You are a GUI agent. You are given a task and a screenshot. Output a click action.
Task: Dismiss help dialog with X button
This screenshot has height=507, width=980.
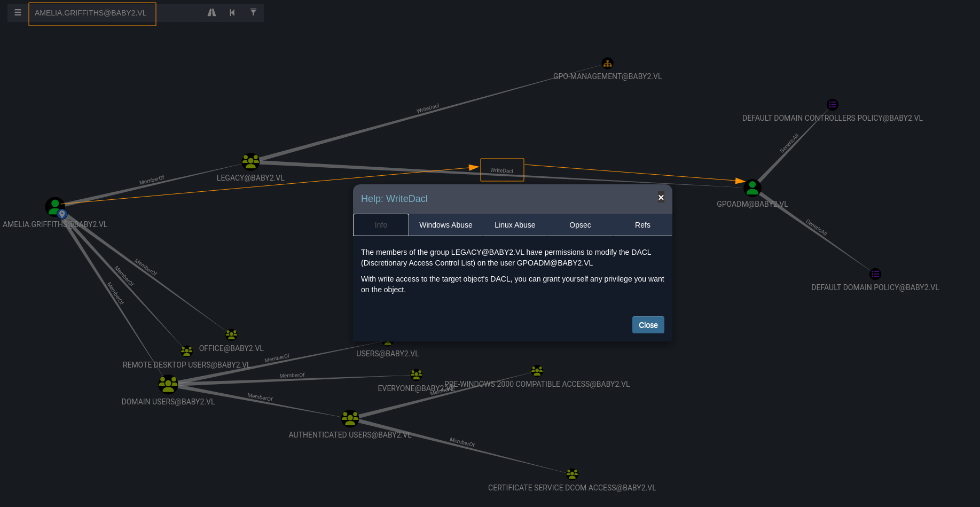(x=661, y=198)
